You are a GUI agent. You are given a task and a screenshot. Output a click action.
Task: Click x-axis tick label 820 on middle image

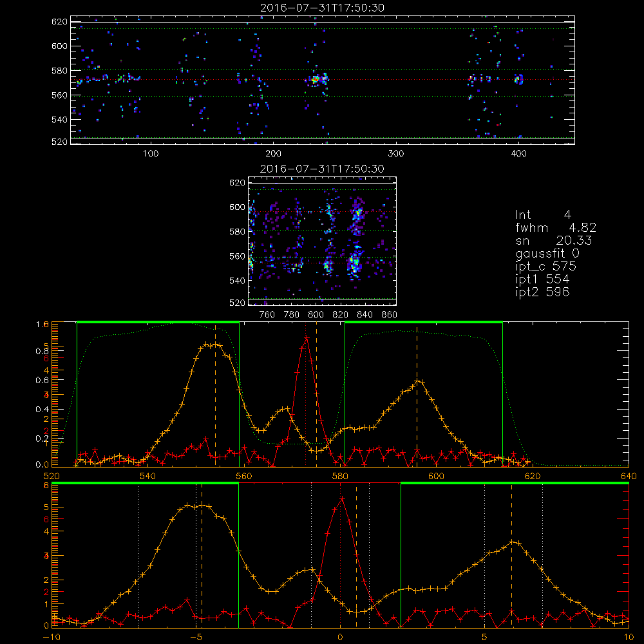pyautogui.click(x=341, y=315)
